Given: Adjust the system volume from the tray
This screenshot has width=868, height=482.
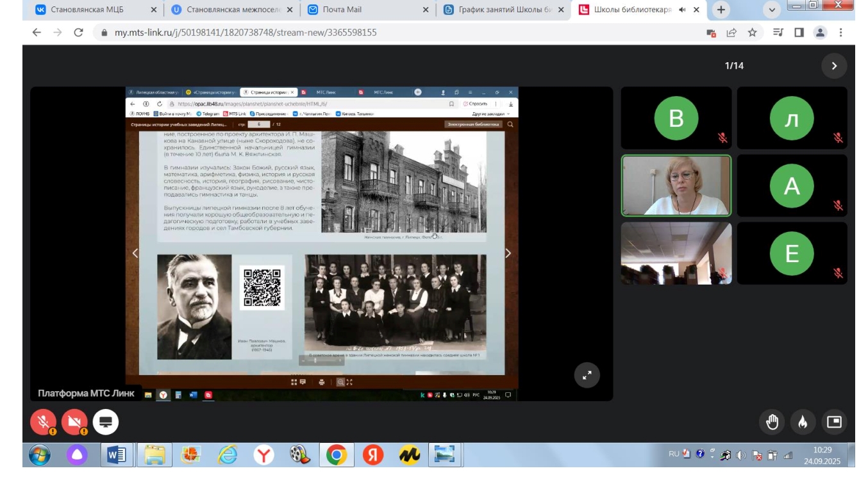Looking at the screenshot, I should point(740,455).
